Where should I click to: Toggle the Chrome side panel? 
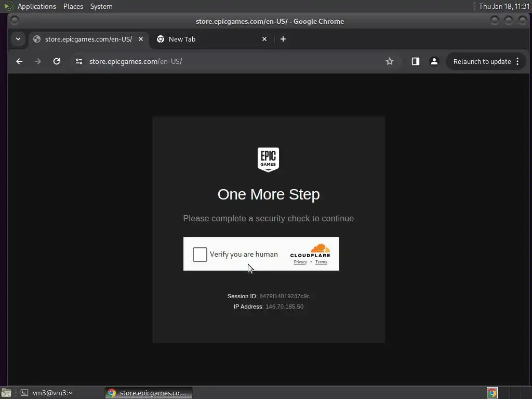click(415, 61)
